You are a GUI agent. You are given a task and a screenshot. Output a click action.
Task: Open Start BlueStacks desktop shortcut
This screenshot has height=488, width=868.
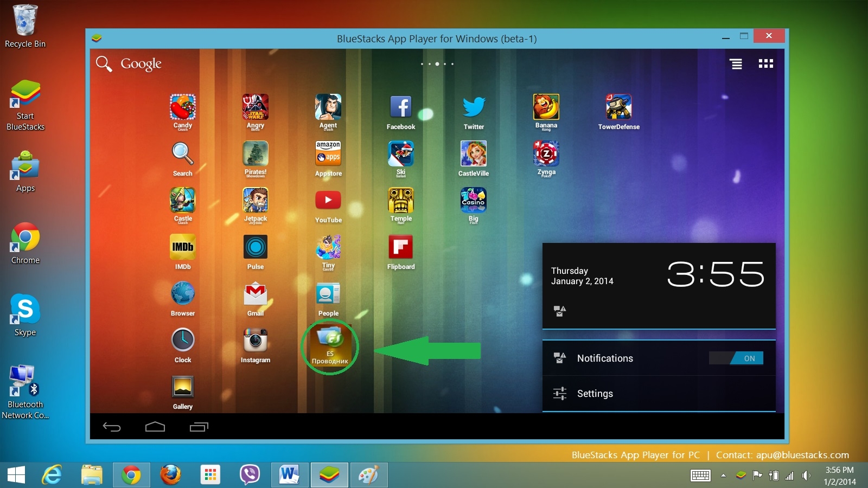25,105
